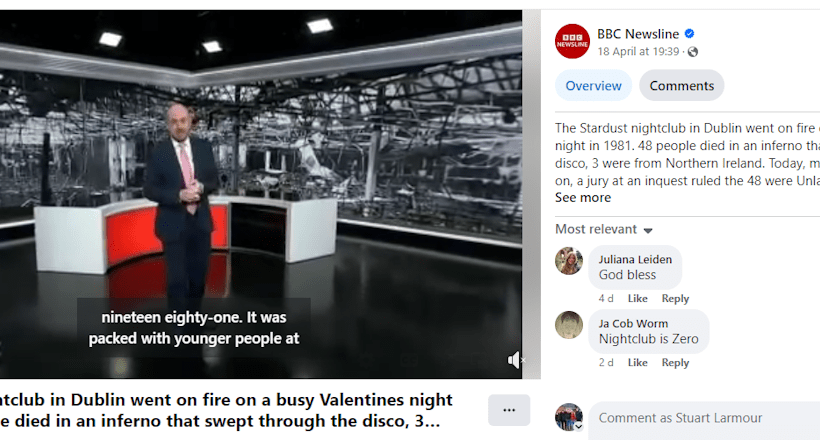Open the three-dots video options menu
The image size is (820, 440).
coord(509,410)
